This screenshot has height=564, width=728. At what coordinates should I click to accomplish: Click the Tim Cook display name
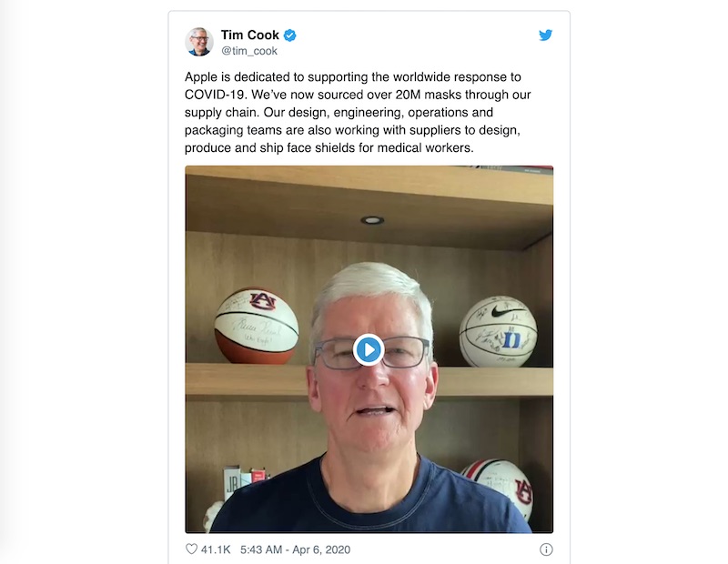coord(249,35)
